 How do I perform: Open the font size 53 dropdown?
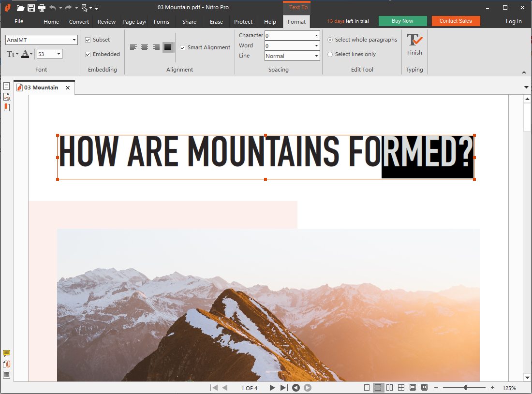[x=59, y=54]
